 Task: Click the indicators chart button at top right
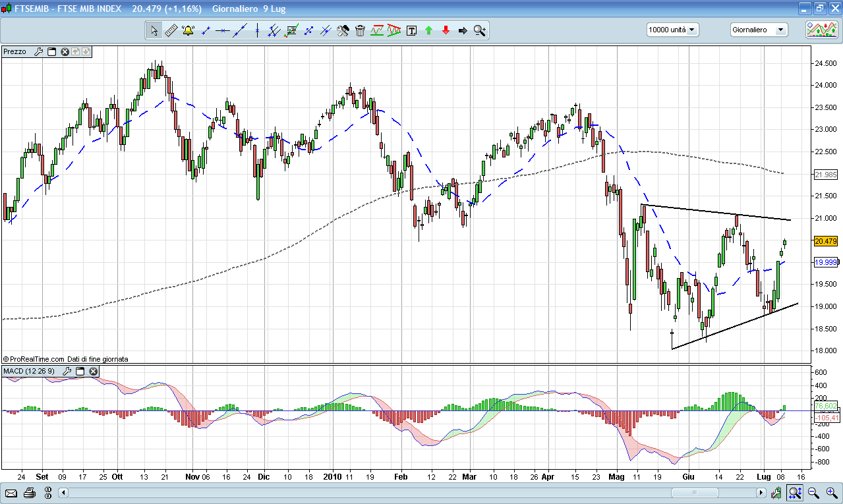[x=822, y=30]
